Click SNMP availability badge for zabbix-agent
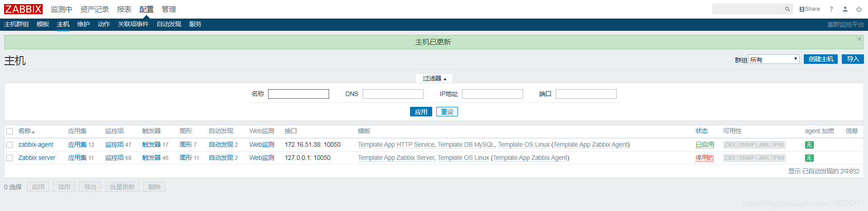 (x=747, y=145)
